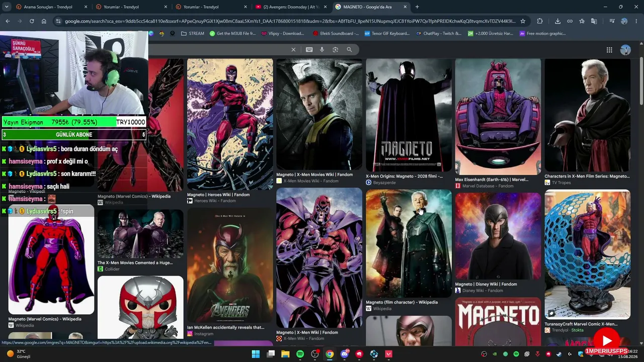644x362 pixels.
Task: Open the Heroes Wiki comic Magneto image
Action: tap(230, 124)
